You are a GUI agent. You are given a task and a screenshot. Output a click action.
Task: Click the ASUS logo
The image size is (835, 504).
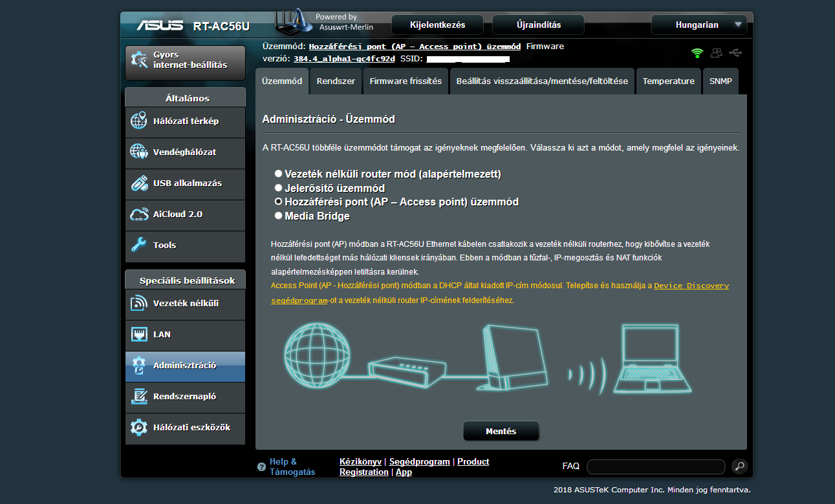161,25
